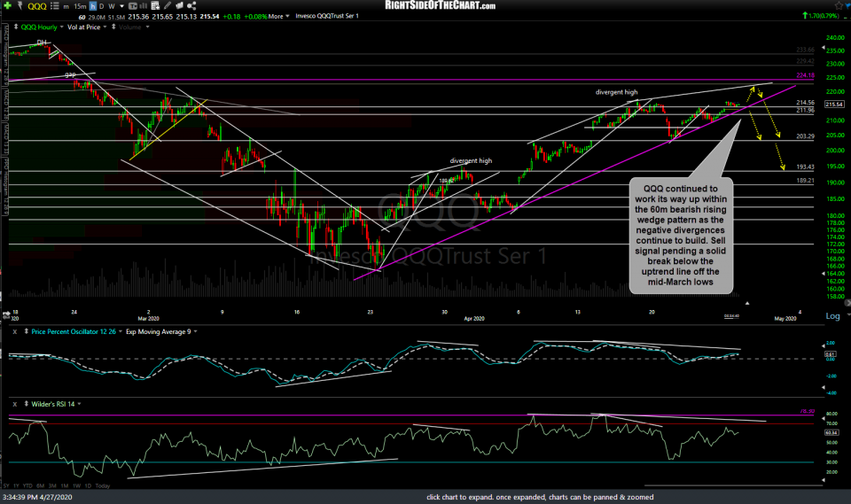Click the reorder arrows before Volume
Screen dimensions: 851x504
pos(113,27)
